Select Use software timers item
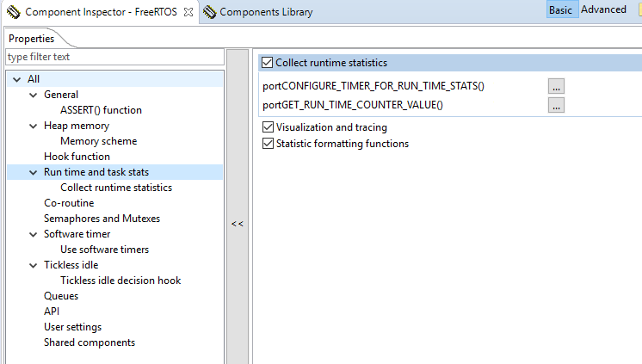The width and height of the screenshot is (642, 364). [x=104, y=250]
